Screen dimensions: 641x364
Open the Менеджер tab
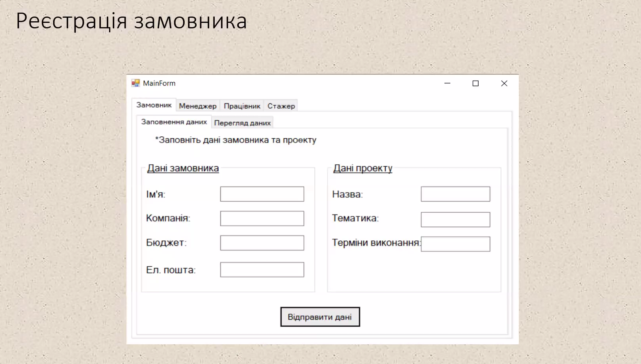click(x=198, y=106)
